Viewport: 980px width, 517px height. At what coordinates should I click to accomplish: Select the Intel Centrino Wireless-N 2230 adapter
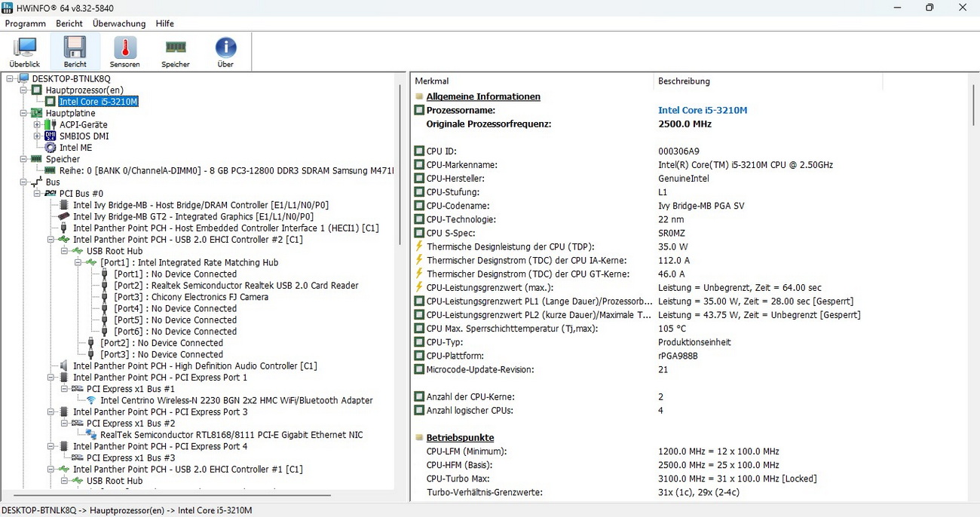click(x=236, y=400)
